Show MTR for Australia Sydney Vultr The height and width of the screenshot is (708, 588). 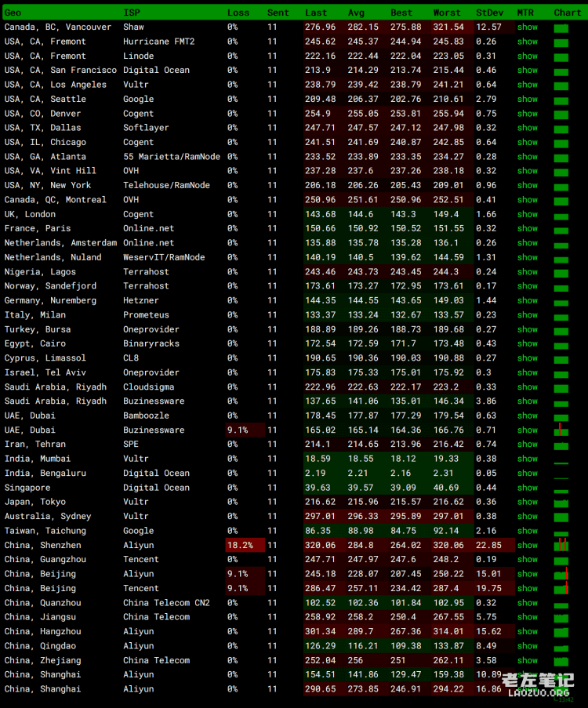[x=528, y=516]
